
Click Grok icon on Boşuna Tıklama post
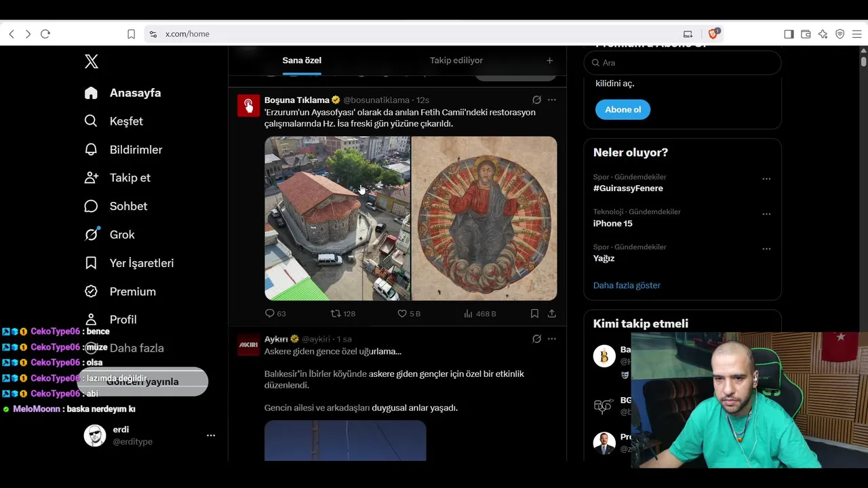[536, 100]
